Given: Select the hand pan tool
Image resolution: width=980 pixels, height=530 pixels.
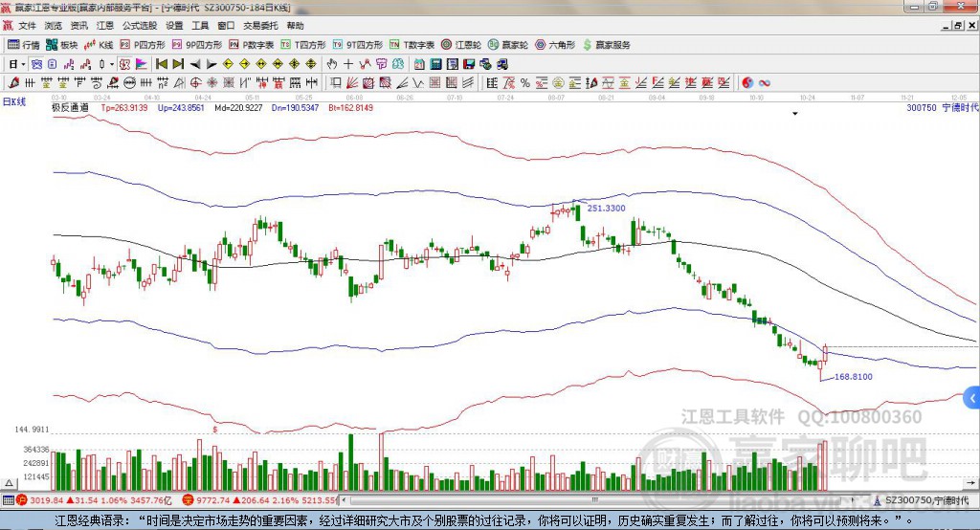Looking at the screenshot, I should (x=332, y=64).
